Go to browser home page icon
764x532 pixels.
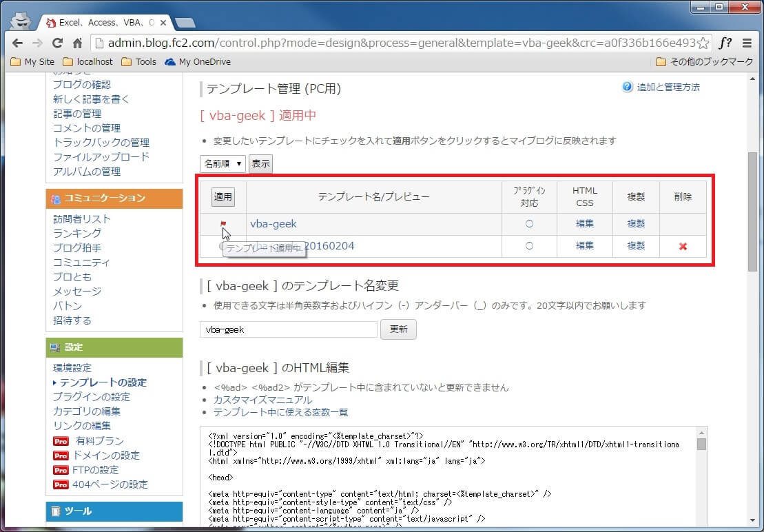[78, 43]
